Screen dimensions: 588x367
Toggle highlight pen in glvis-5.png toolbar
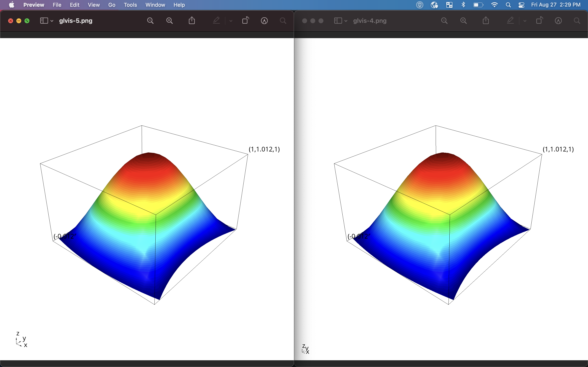tap(216, 21)
